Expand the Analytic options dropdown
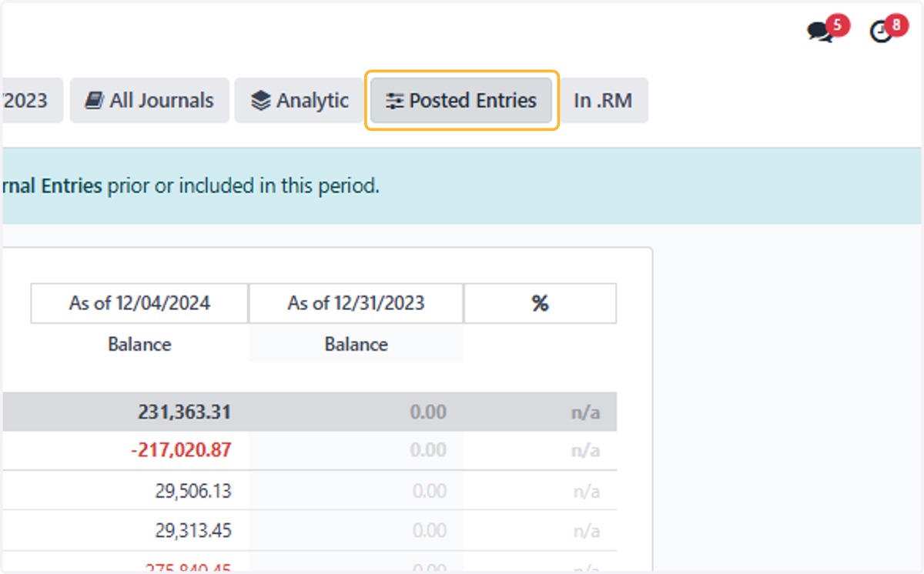 pyautogui.click(x=300, y=100)
